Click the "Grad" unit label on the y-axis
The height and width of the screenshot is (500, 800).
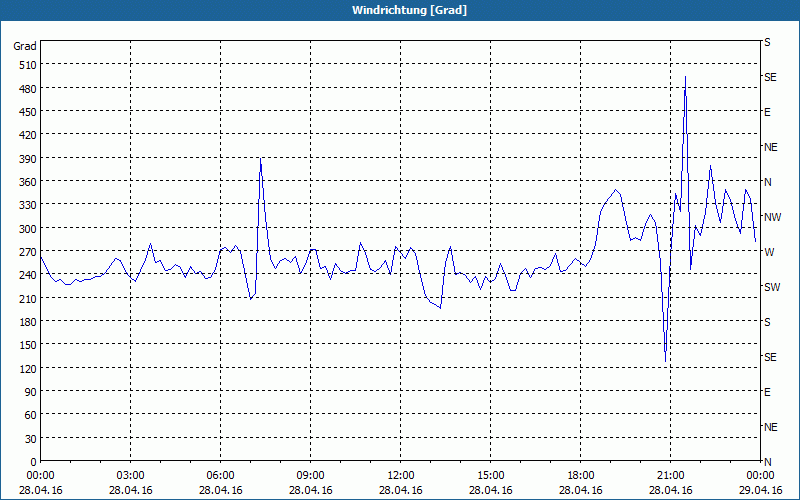25,46
